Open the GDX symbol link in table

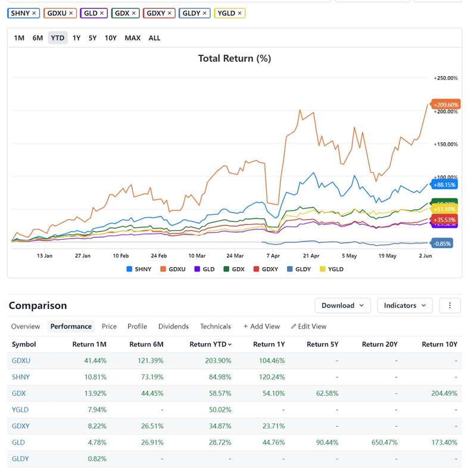(19, 393)
